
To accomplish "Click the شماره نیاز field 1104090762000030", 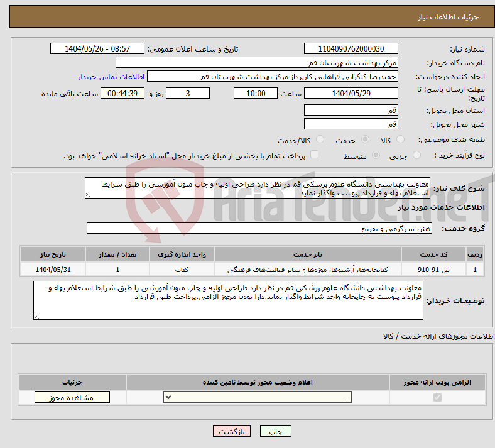I will point(351,48).
